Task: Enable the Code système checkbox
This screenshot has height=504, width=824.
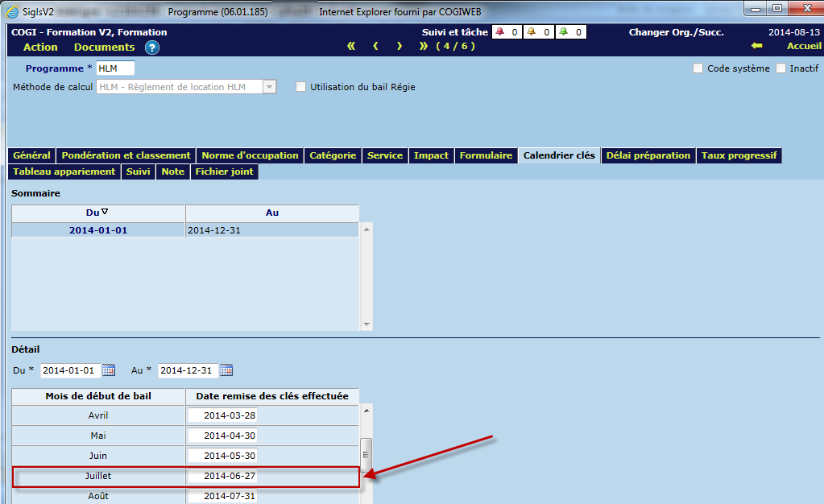Action: click(698, 68)
